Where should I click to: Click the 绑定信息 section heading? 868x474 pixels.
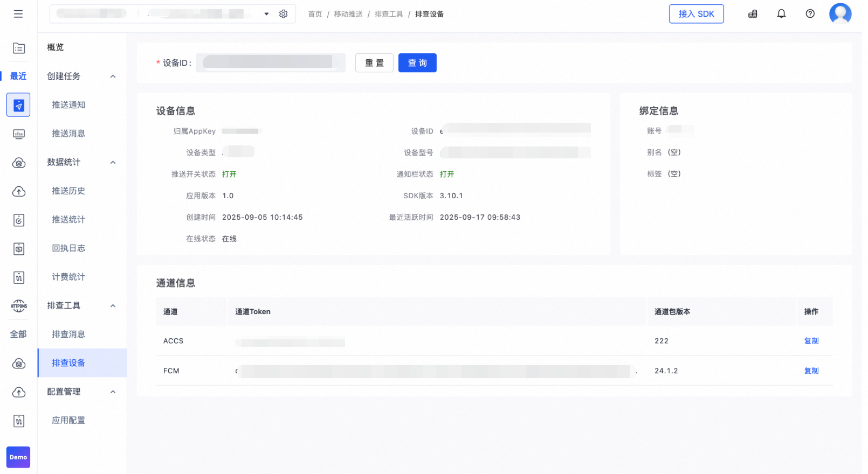pos(659,111)
